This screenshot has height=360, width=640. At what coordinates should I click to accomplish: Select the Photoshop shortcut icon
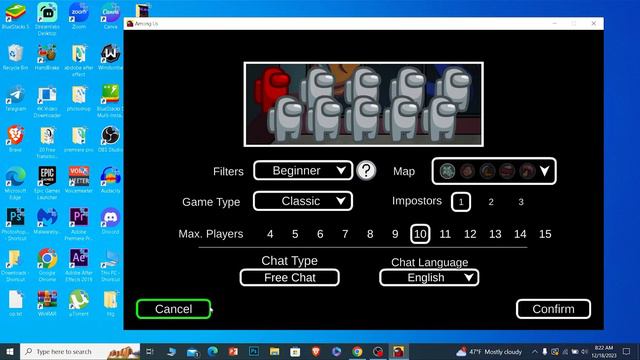[16, 224]
